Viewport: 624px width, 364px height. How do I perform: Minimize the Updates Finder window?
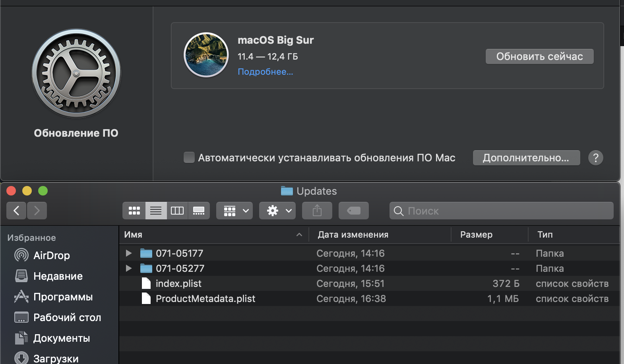pyautogui.click(x=27, y=191)
